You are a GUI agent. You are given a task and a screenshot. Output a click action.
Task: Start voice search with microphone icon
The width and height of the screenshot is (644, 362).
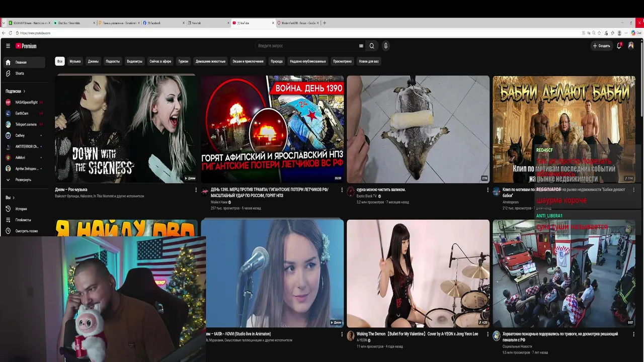[x=386, y=46]
